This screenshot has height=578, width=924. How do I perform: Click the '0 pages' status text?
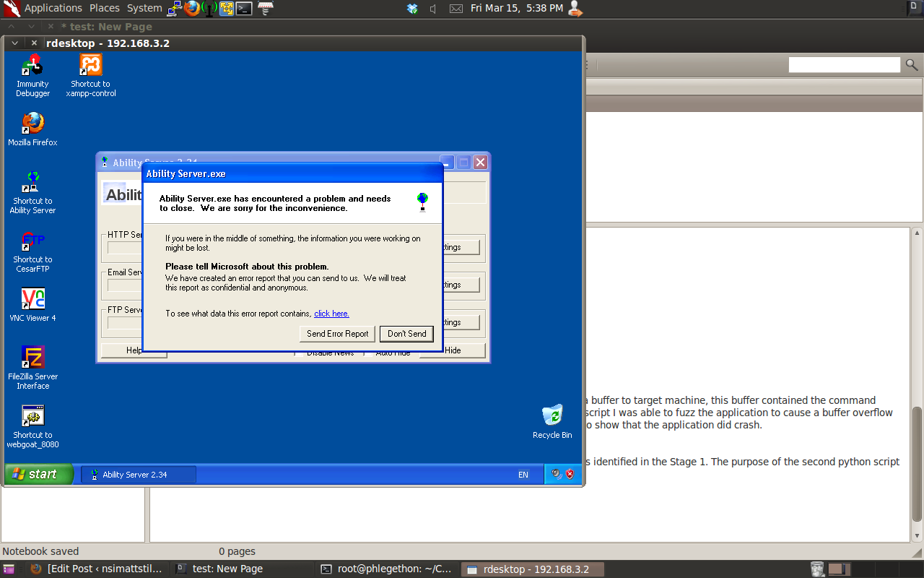click(x=237, y=551)
